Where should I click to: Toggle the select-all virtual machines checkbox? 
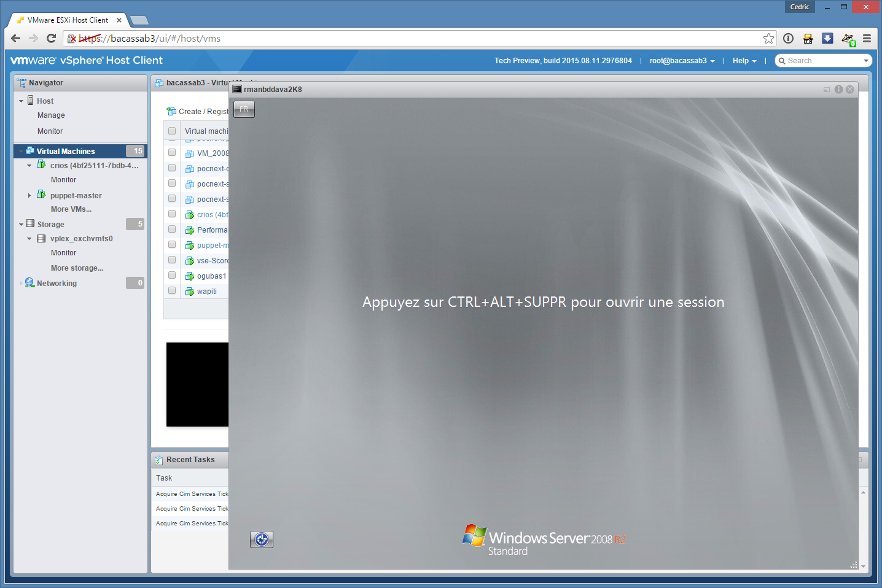172,131
